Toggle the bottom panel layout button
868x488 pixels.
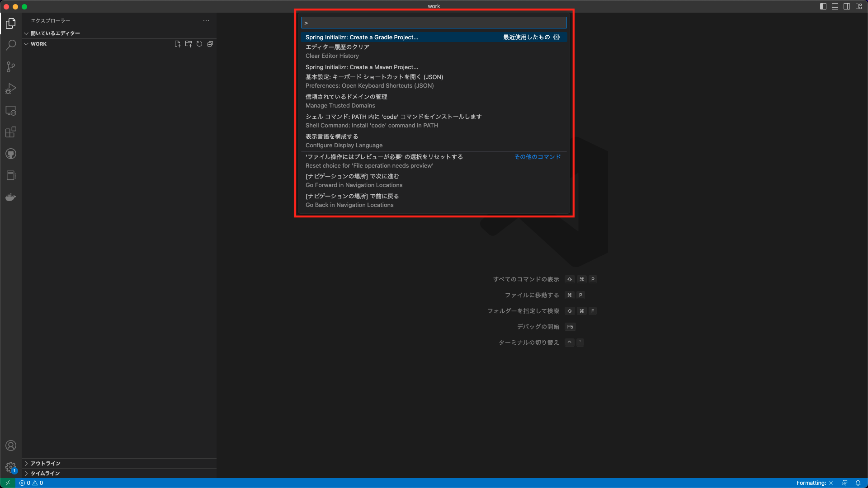pos(835,6)
